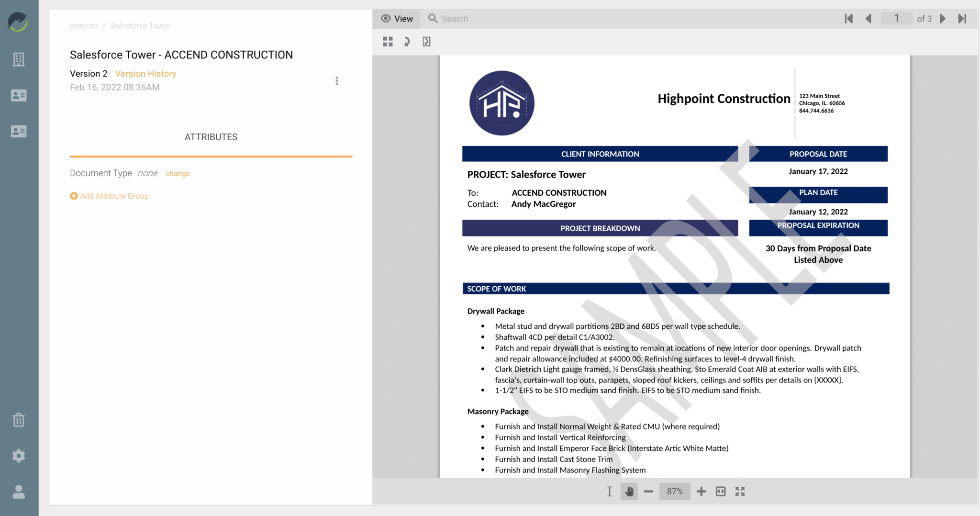Zoom out of the document
Screen dimensions: 980x516
(648, 492)
